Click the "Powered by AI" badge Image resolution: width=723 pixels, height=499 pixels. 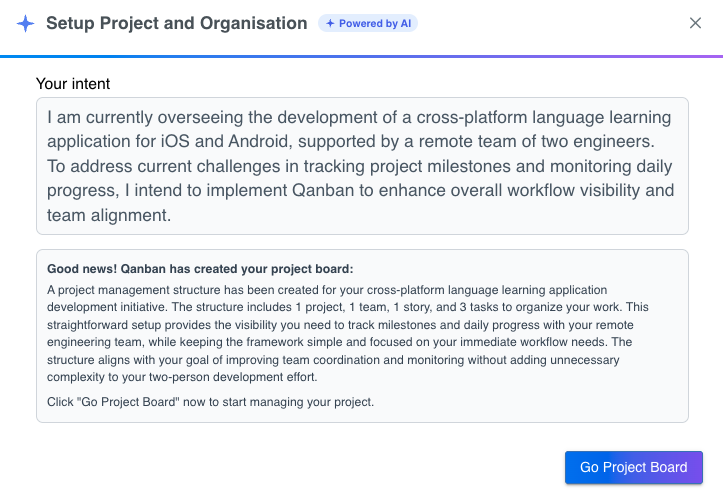(x=368, y=23)
